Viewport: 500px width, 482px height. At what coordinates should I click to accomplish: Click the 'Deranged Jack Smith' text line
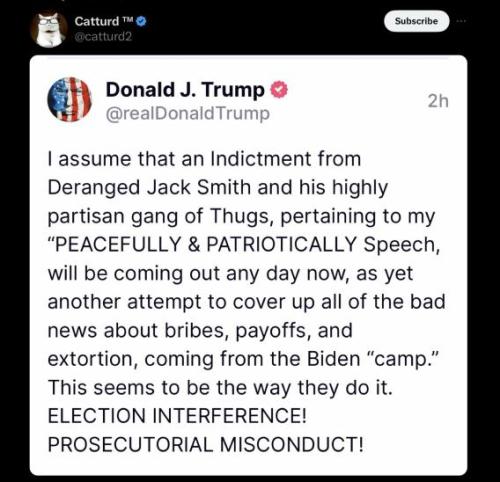point(218,188)
